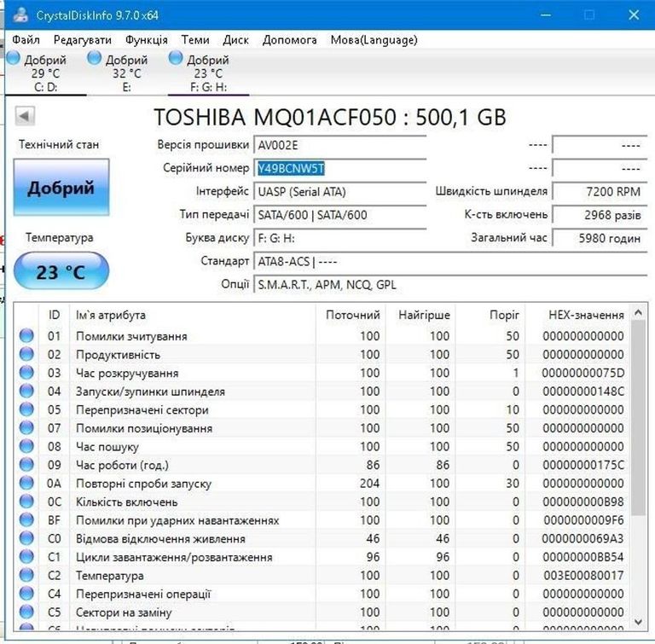Click status circle for attribute 05 Перепризначені сектори
This screenshot has width=655, height=644.
point(26,409)
